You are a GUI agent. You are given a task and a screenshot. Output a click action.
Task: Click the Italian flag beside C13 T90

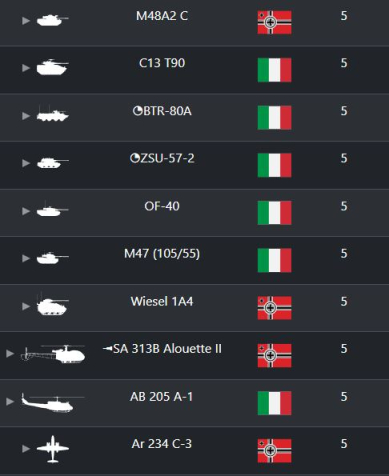(274, 70)
